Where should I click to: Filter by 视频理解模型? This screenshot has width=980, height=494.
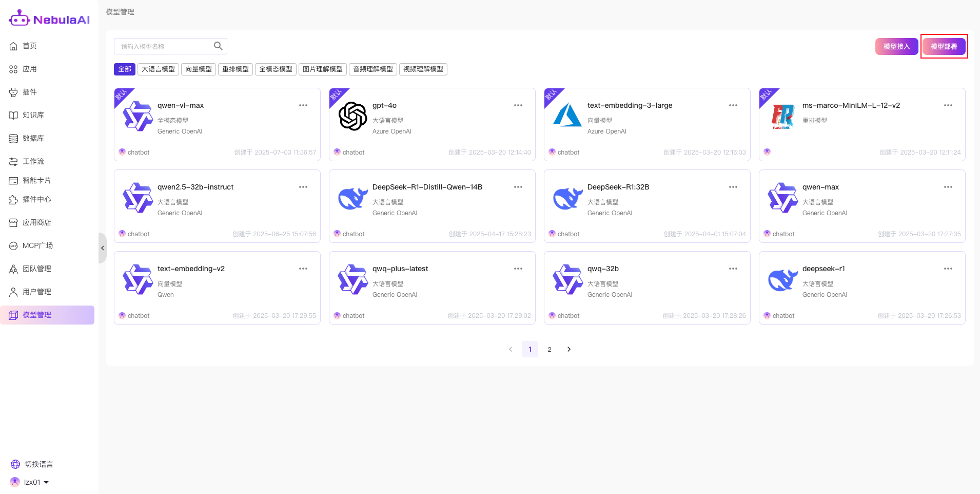423,69
